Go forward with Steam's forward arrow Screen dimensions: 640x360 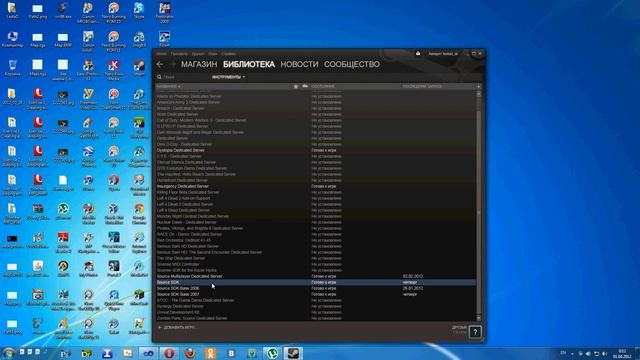[x=173, y=64]
